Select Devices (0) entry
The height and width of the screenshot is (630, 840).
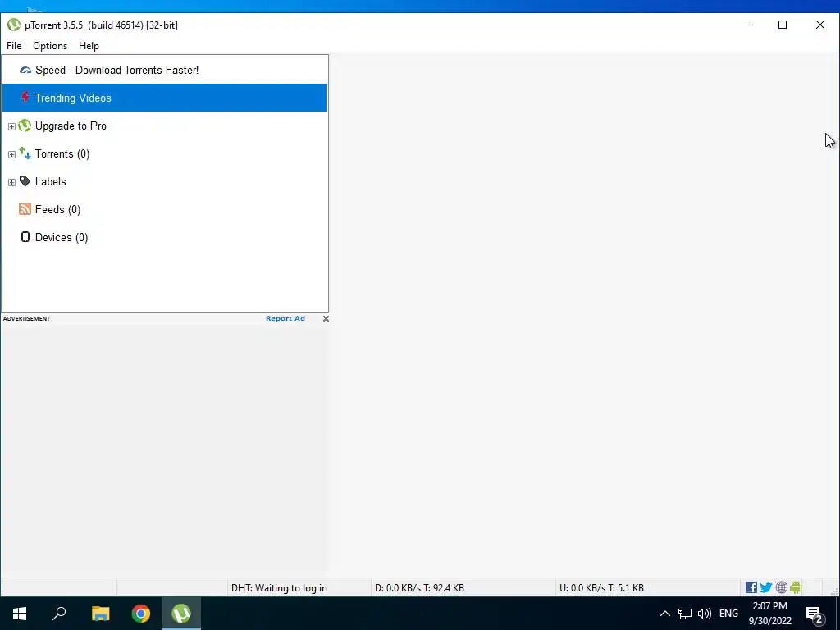[x=62, y=237]
